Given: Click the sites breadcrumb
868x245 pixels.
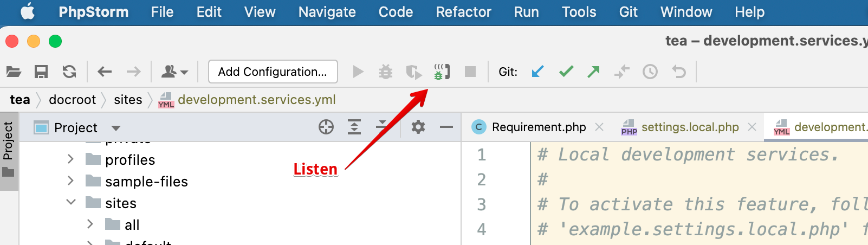Looking at the screenshot, I should [x=128, y=100].
